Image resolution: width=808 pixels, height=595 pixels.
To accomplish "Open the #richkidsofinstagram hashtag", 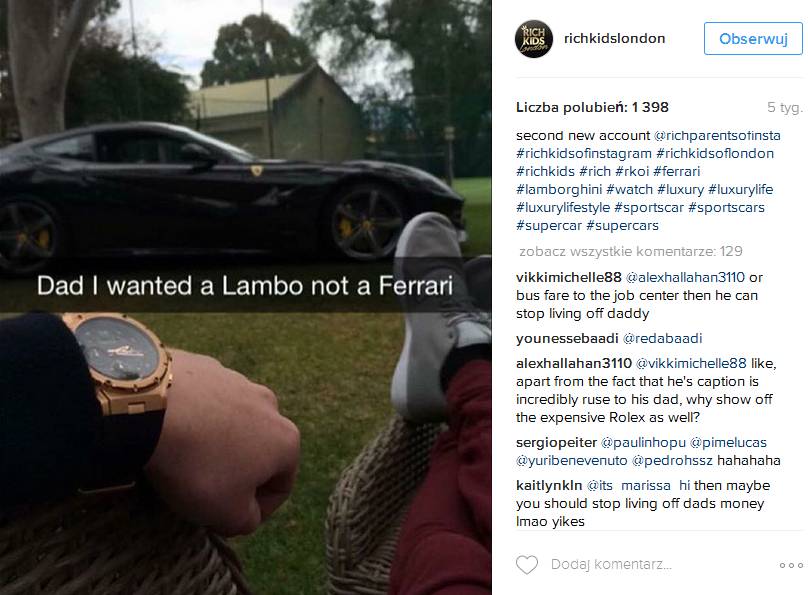I will [584, 154].
